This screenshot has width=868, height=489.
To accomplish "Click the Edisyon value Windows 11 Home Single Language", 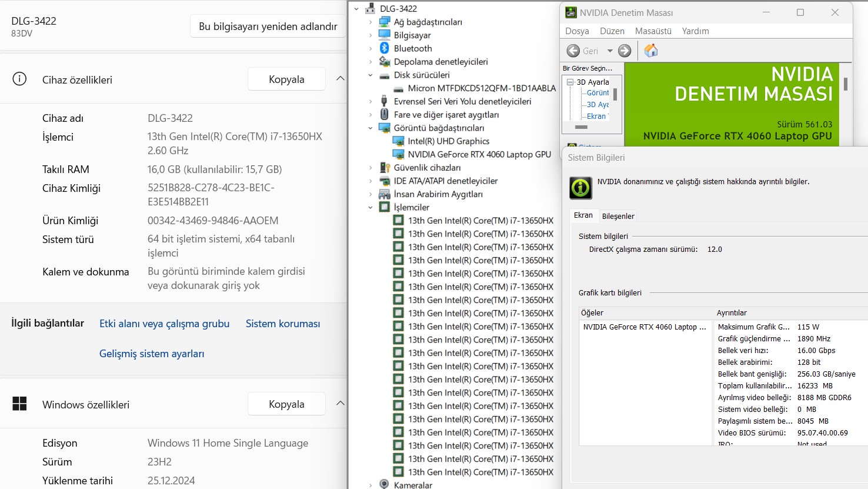I will coord(228,443).
